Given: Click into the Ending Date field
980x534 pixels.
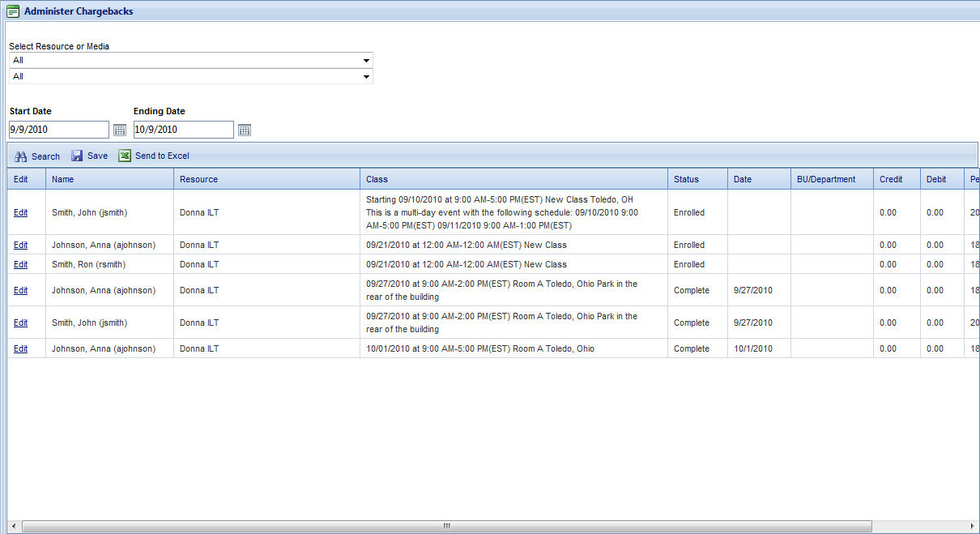Looking at the screenshot, I should tap(183, 130).
